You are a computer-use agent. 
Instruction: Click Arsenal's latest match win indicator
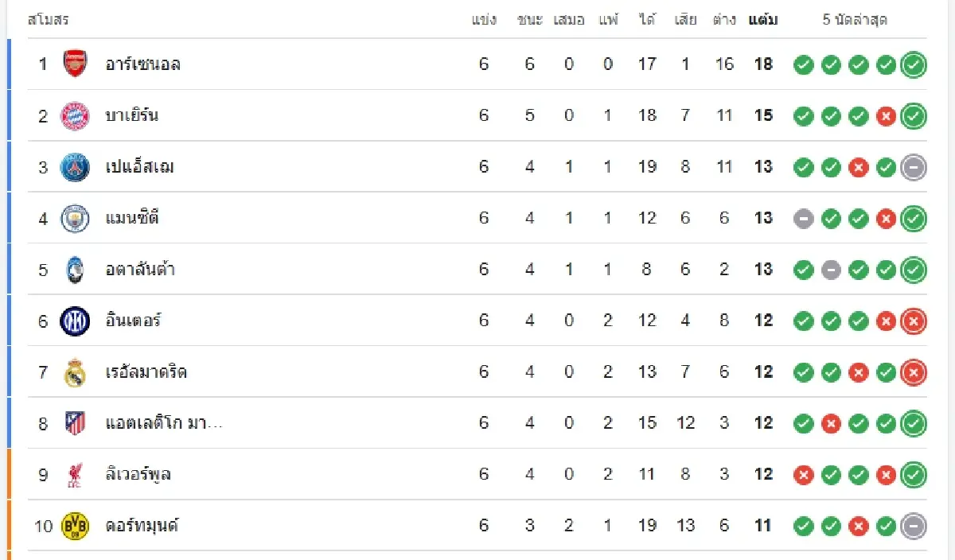point(914,65)
